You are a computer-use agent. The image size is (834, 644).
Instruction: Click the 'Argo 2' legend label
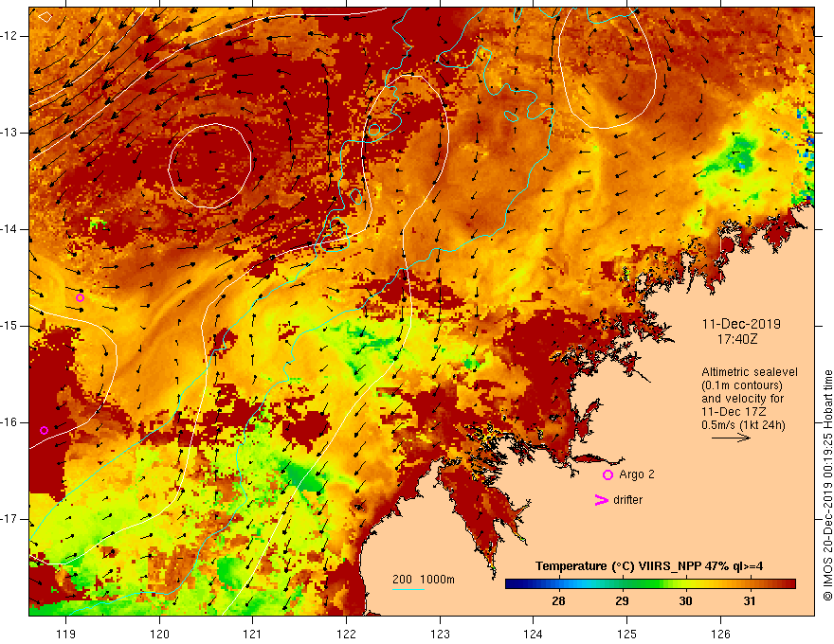[637, 474]
